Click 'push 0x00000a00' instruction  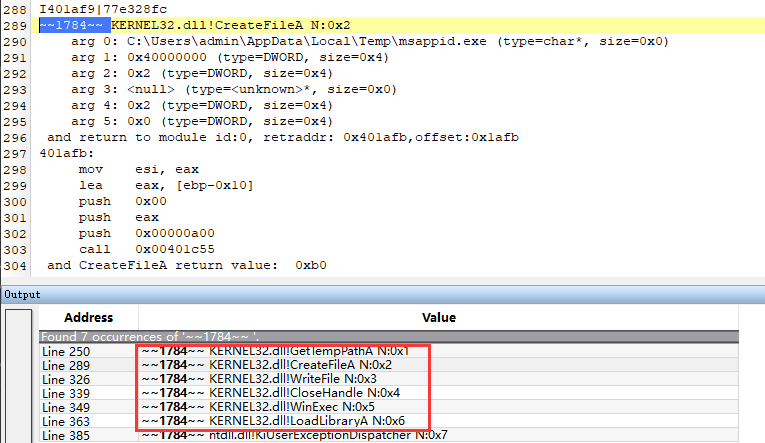[146, 233]
